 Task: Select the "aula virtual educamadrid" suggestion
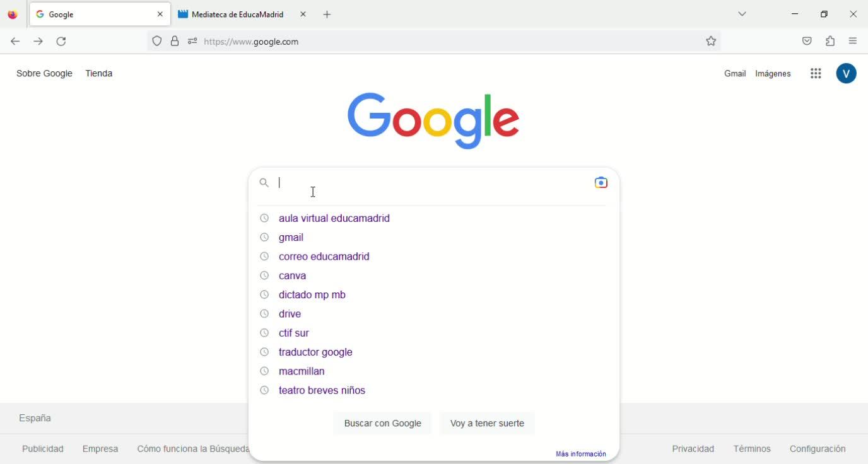334,218
